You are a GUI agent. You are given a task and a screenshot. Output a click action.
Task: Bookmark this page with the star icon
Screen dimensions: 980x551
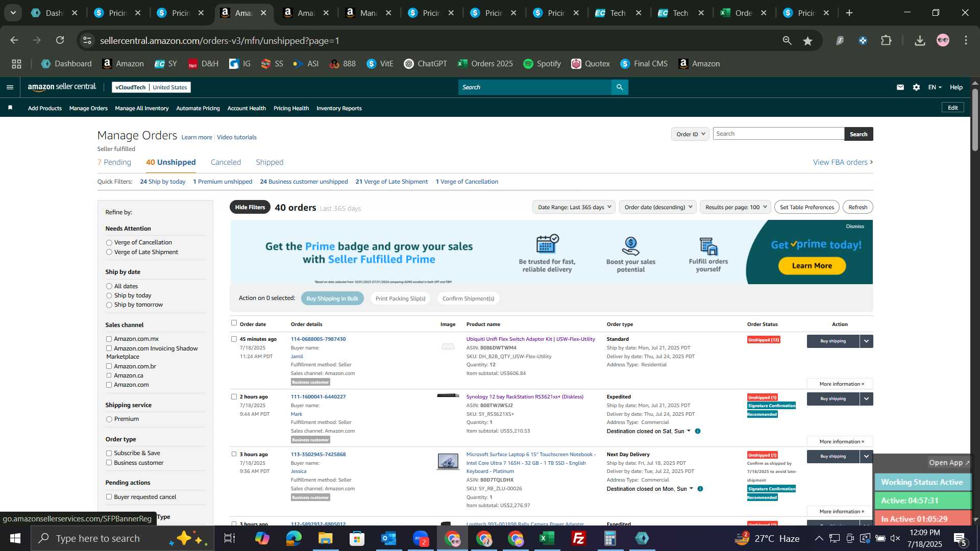[807, 41]
